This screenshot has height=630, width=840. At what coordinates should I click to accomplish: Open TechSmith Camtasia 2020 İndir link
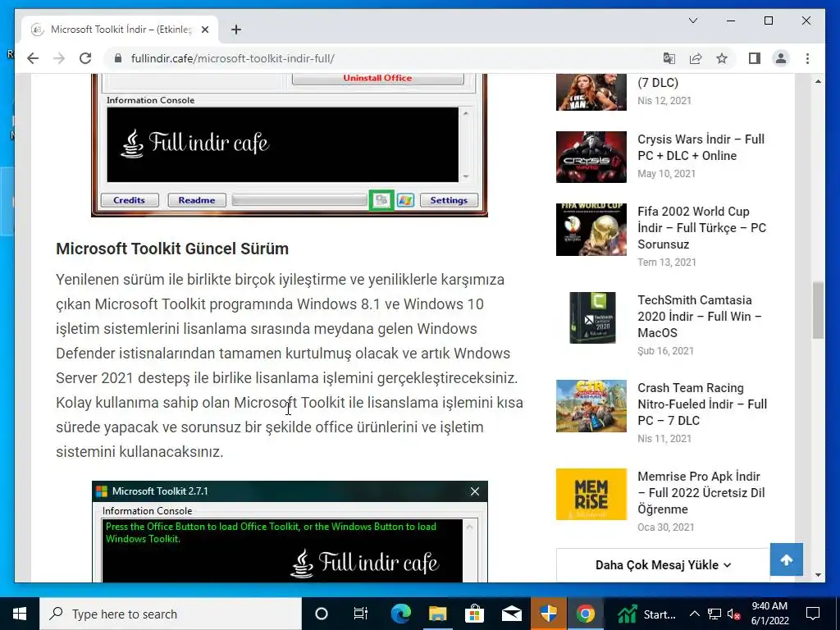(x=699, y=316)
